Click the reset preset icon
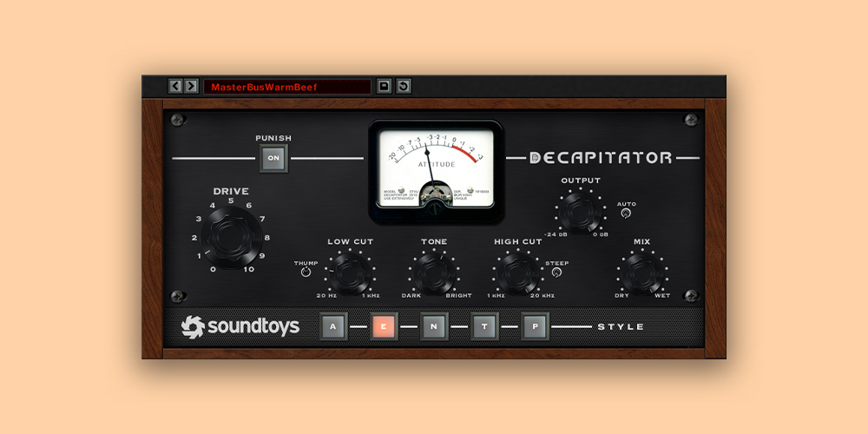868x434 pixels. [404, 86]
